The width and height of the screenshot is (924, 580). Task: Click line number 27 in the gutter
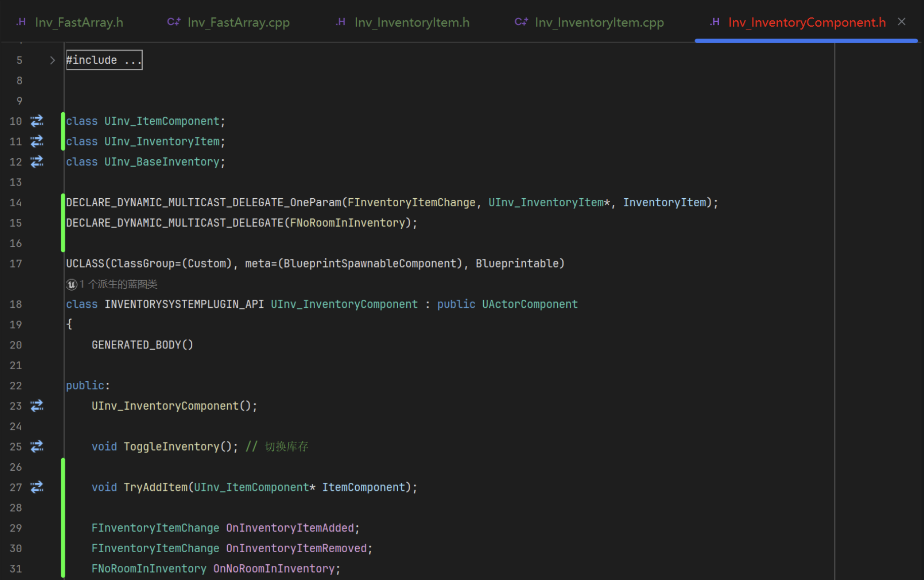click(16, 487)
